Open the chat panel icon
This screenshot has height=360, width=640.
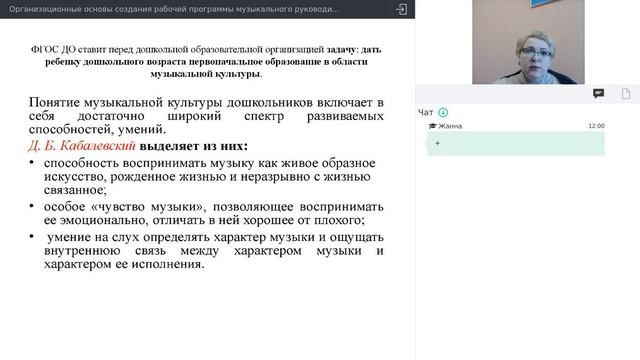coord(598,94)
